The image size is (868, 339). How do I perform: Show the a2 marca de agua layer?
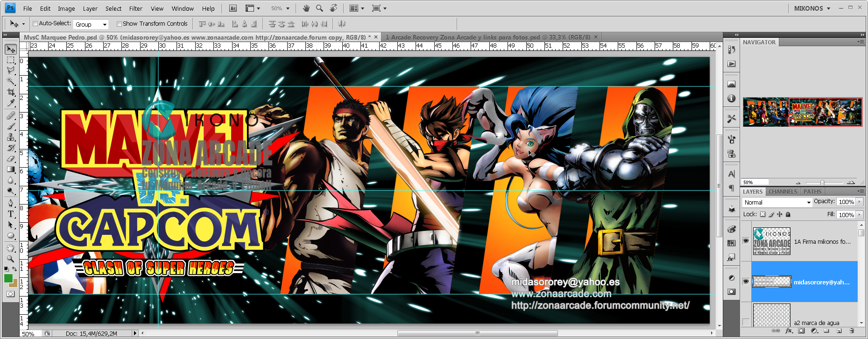[746, 322]
